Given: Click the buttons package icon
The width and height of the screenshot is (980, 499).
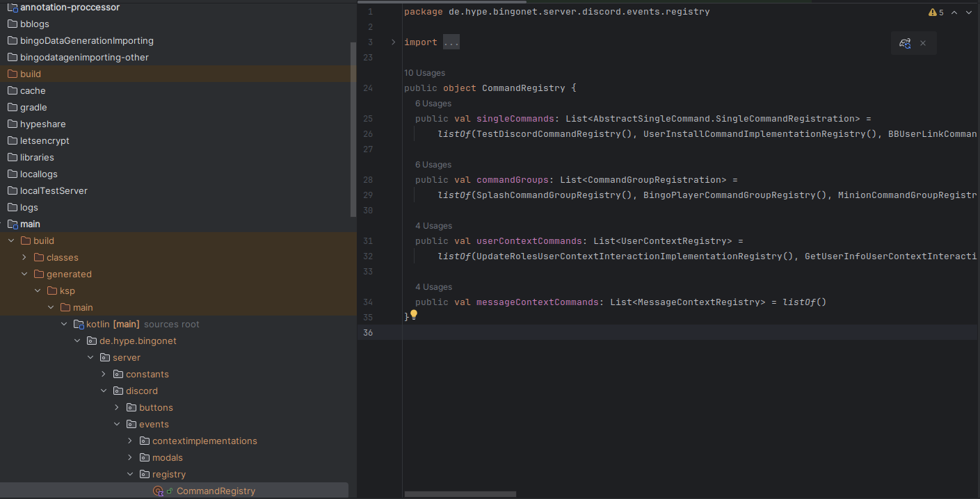Looking at the screenshot, I should tap(131, 407).
